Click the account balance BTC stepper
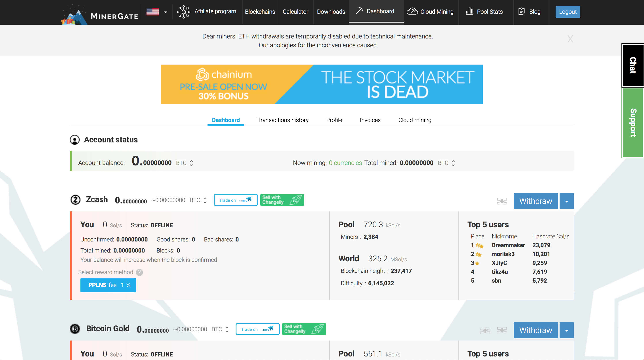This screenshot has height=360, width=644. pos(191,163)
